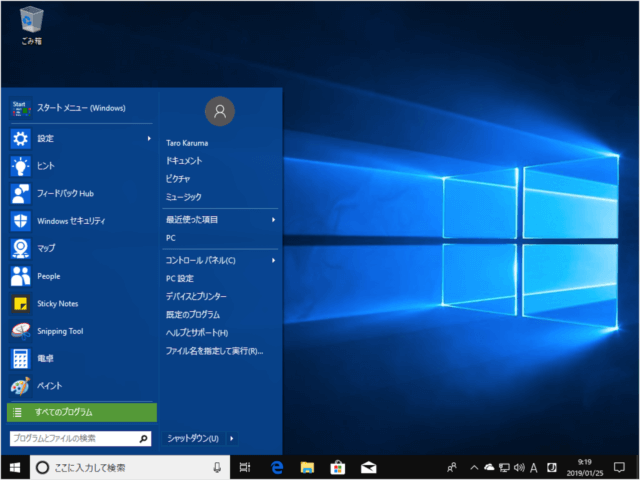Expand the 最近使った項目 submenu arrow
The height and width of the screenshot is (480, 640).
pos(273,220)
